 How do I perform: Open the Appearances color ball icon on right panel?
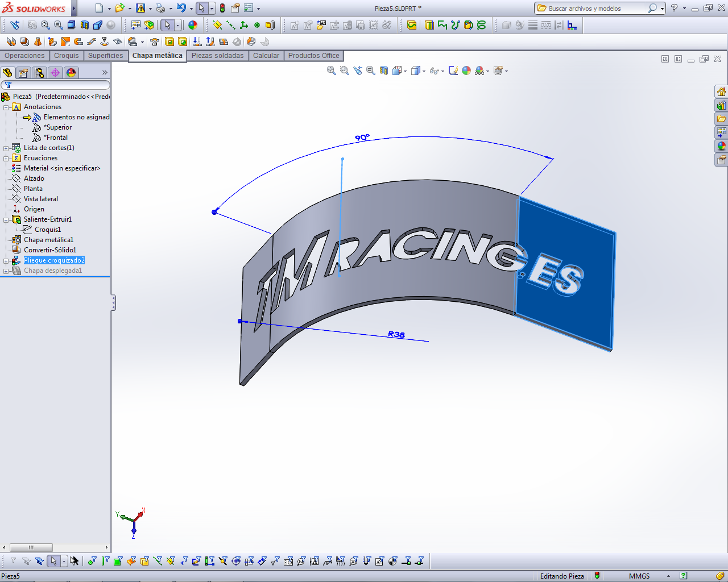click(721, 146)
